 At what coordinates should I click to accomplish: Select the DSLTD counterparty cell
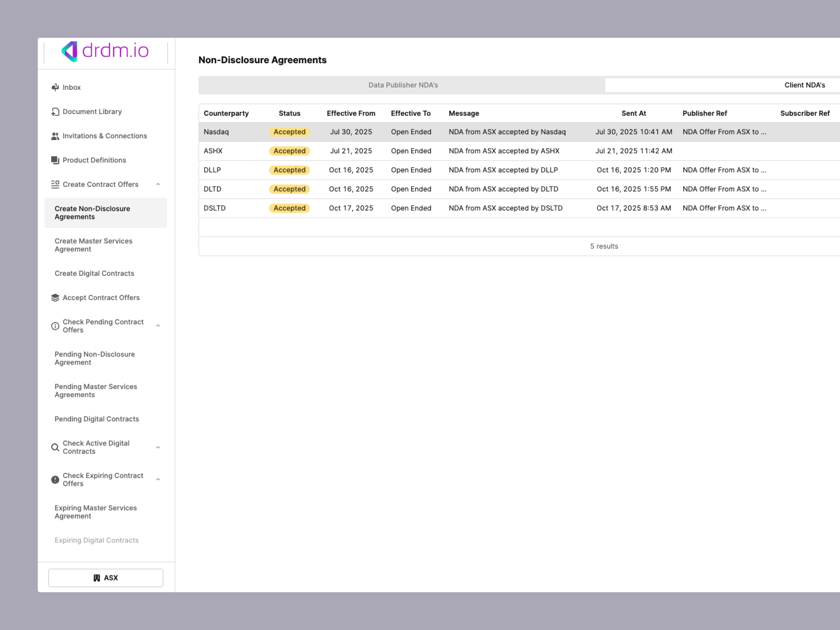coord(214,208)
